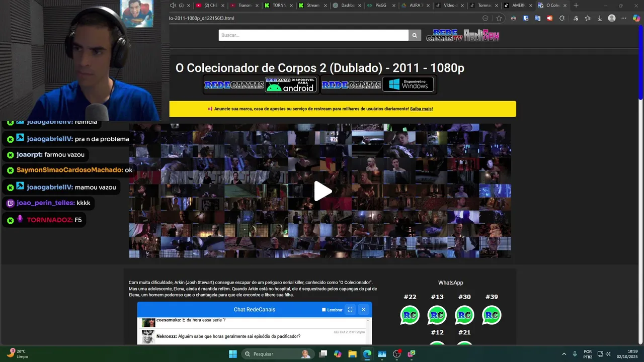Open weather widget showing 28°C
The height and width of the screenshot is (362, 644).
click(17, 354)
